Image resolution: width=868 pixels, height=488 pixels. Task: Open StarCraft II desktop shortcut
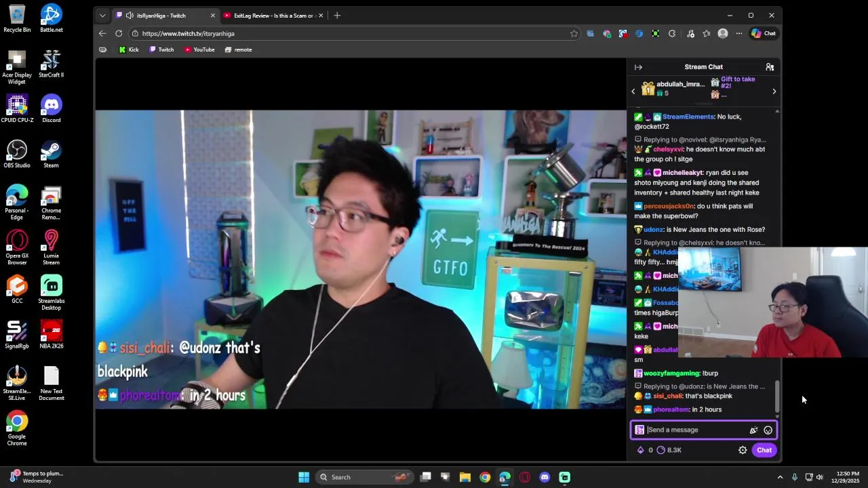click(x=51, y=64)
